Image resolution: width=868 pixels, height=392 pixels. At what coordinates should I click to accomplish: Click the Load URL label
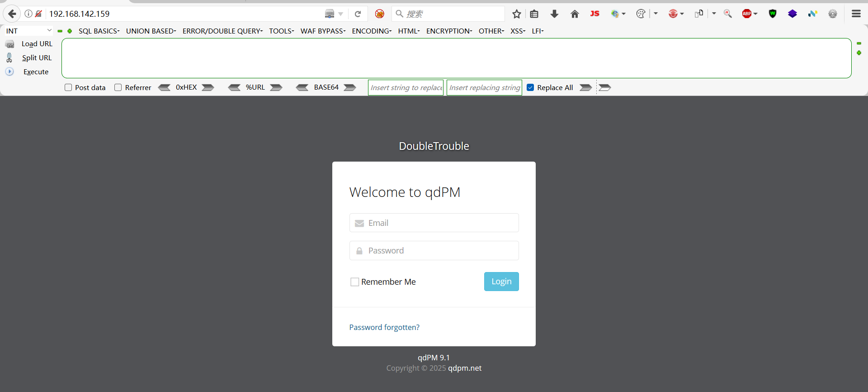pos(37,44)
